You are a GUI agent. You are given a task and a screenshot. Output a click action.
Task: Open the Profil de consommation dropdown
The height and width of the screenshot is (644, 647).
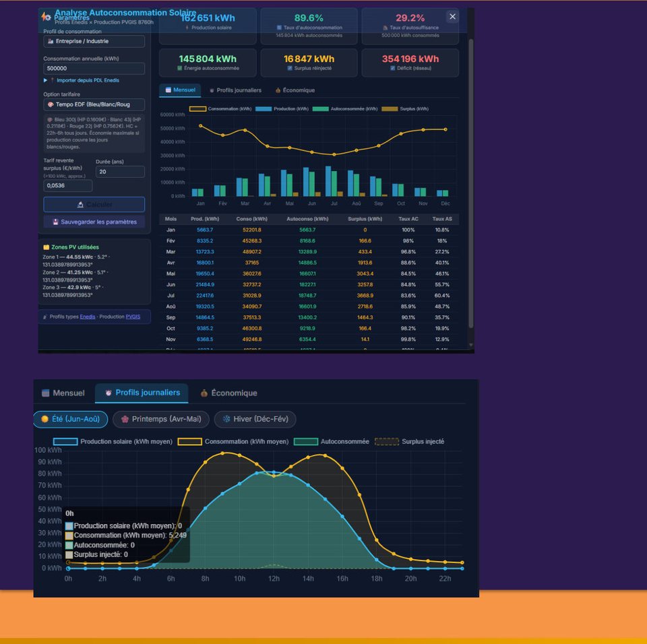pos(94,42)
